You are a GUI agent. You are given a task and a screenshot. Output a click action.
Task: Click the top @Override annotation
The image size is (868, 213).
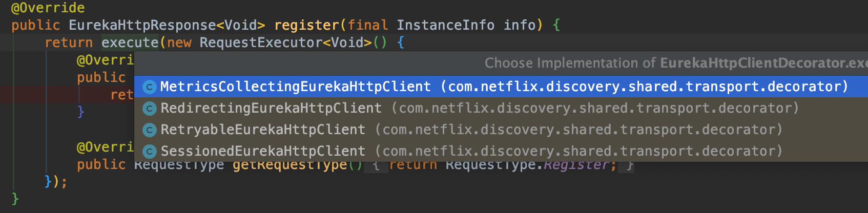point(48,8)
